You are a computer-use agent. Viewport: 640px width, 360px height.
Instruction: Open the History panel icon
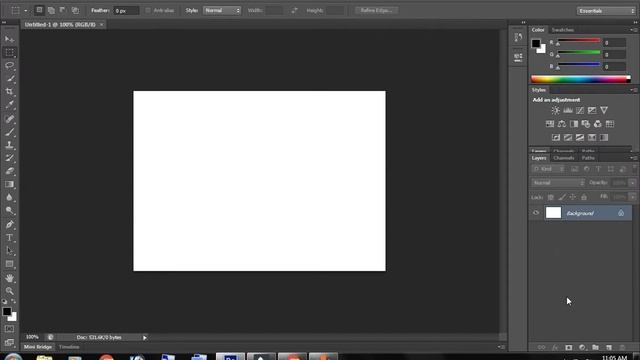click(518, 38)
